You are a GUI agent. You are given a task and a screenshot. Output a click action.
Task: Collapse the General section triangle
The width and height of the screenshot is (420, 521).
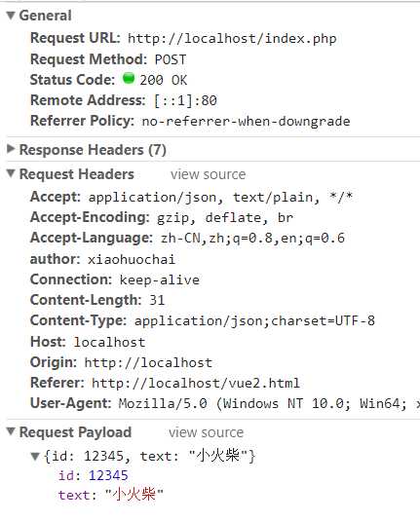pos(11,16)
